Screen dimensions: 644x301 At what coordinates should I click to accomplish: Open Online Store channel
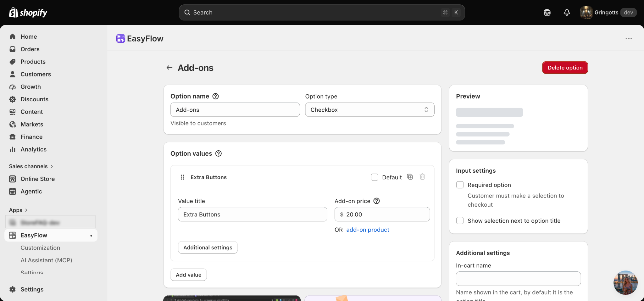point(37,179)
